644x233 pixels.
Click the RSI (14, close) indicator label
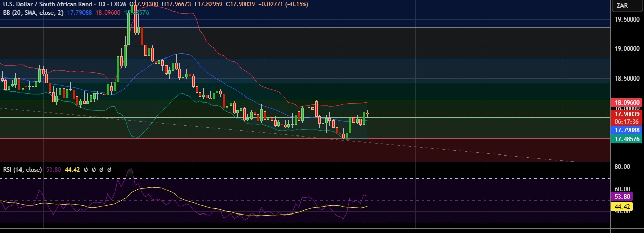coord(22,169)
